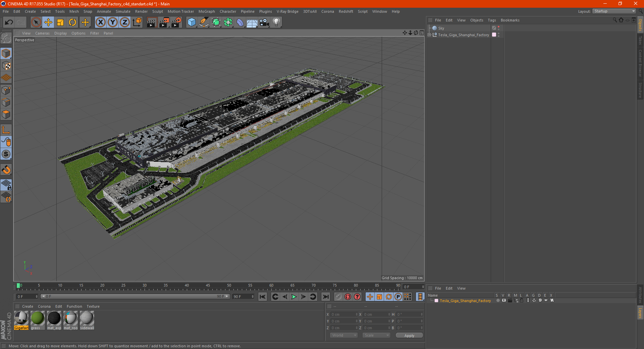Select the grass material

[37, 320]
